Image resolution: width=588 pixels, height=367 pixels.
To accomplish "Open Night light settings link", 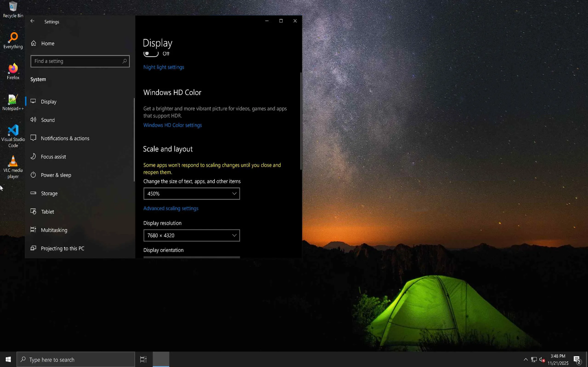I will tap(164, 67).
